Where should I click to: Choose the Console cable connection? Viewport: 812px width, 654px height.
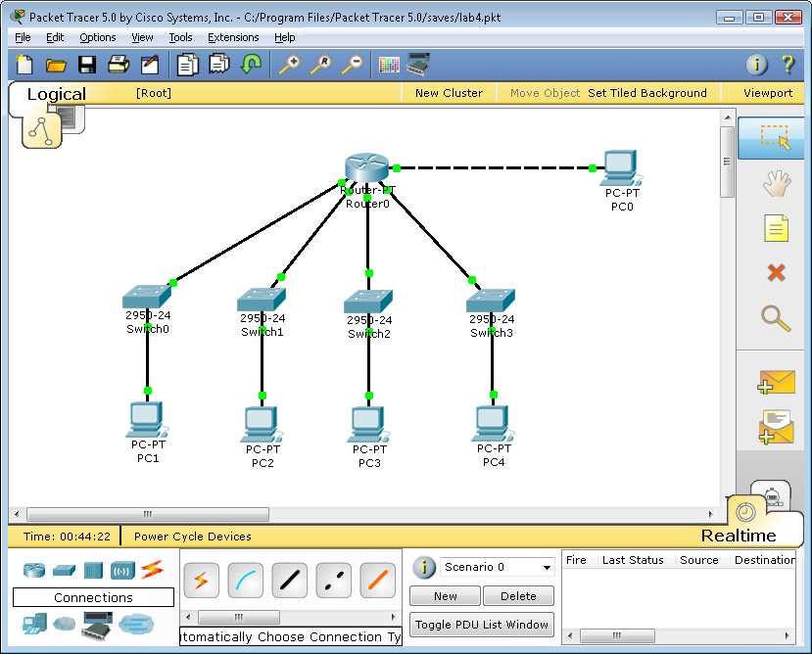pyautogui.click(x=246, y=580)
